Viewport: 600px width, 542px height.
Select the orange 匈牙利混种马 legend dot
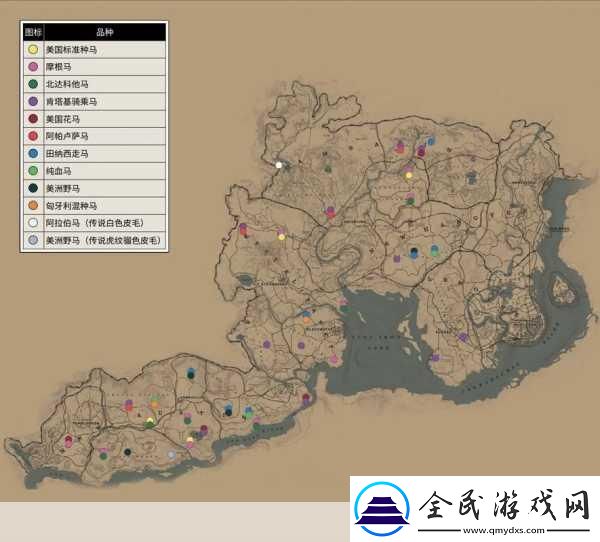point(33,206)
